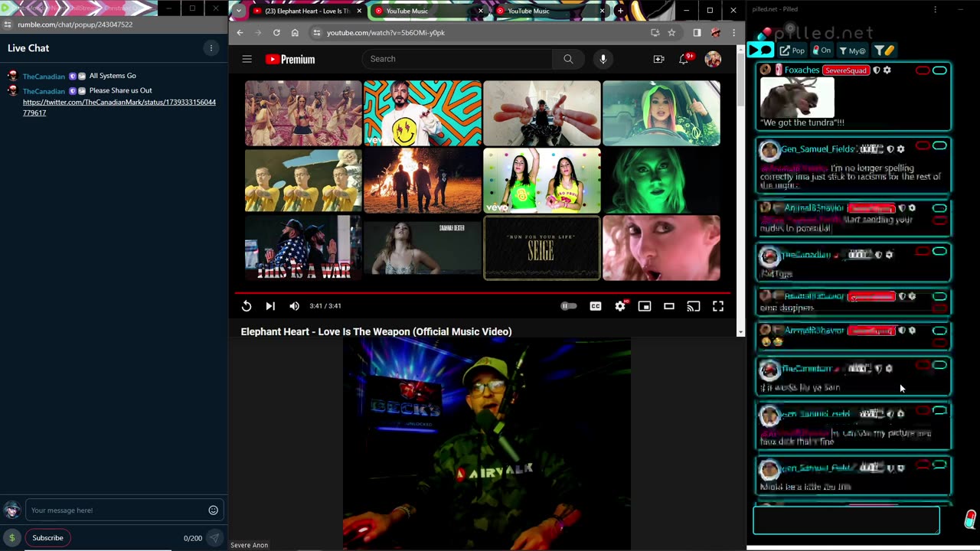Click the YouTube search magnifier button
980x551 pixels.
(x=568, y=59)
